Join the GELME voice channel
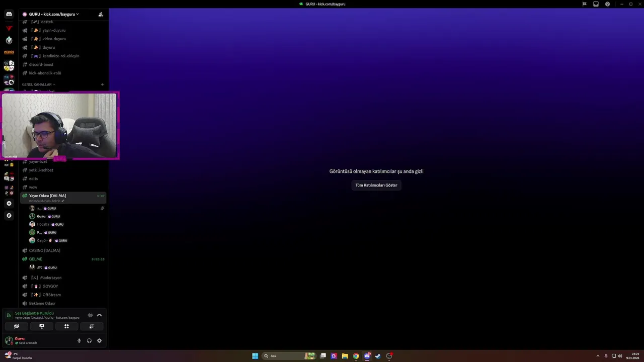This screenshot has height=362, width=644. 63,259
